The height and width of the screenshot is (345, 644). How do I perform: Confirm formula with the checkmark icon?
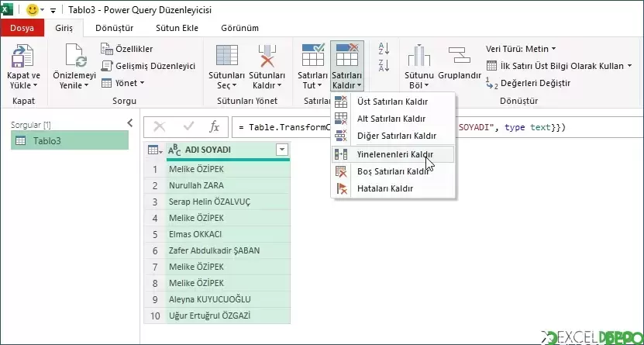(188, 127)
